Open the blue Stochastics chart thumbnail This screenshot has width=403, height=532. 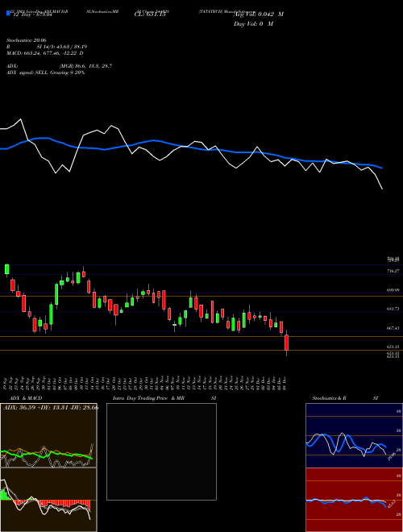point(354,435)
